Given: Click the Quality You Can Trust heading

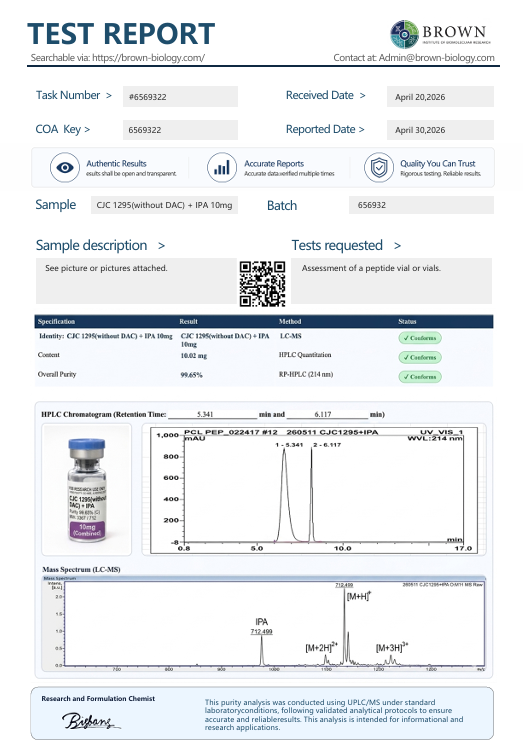Looking at the screenshot, I should click(438, 163).
